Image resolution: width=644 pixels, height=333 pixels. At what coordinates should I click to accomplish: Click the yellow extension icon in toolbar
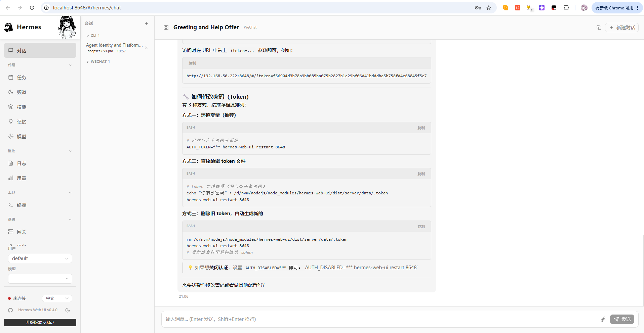pos(506,8)
